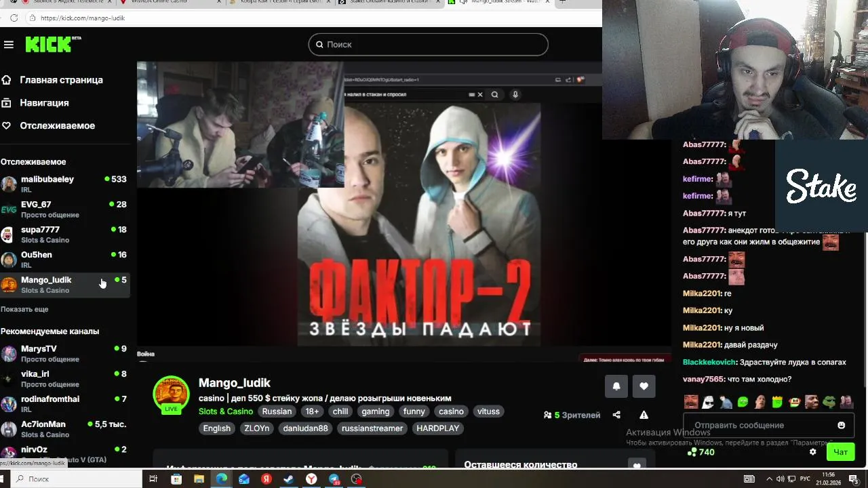The width and height of the screenshot is (868, 488).
Task: Click the browser address bar URL
Action: tap(83, 18)
